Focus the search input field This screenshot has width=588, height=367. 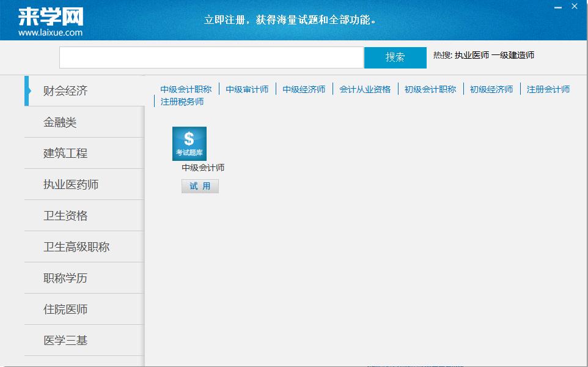[211, 57]
